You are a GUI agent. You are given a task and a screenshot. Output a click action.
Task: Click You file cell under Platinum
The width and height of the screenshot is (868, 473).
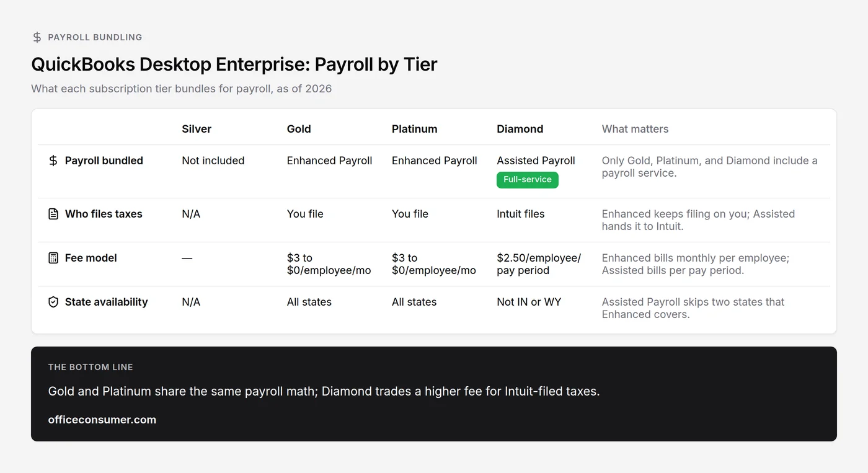[x=410, y=214]
